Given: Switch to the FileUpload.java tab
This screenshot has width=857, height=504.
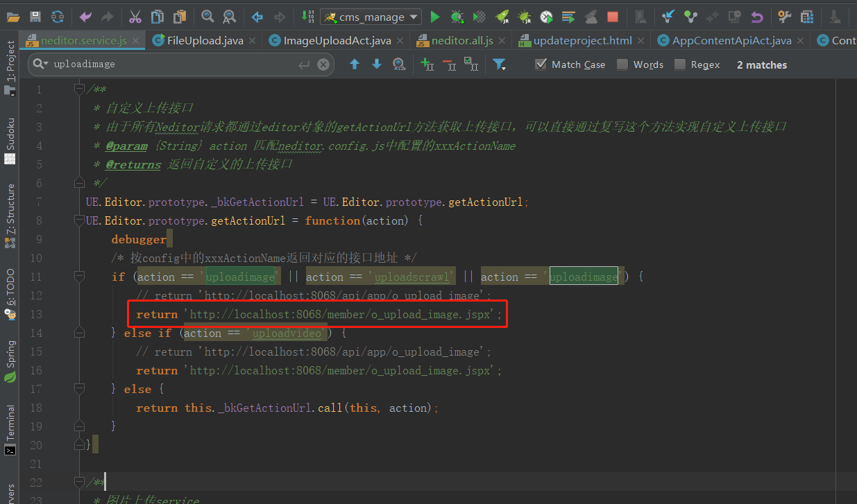Looking at the screenshot, I should tap(204, 41).
